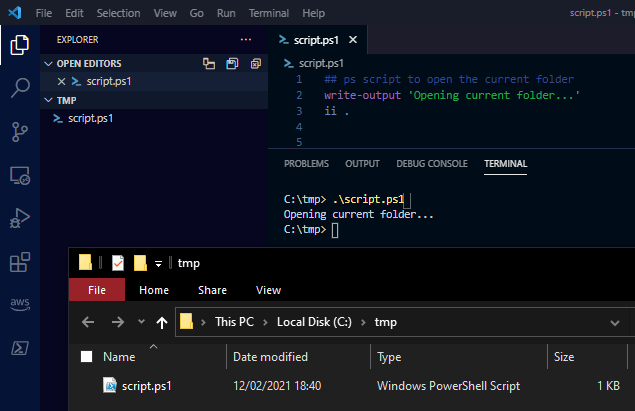The image size is (635, 411).
Task: Go up one folder level
Action: click(x=162, y=323)
